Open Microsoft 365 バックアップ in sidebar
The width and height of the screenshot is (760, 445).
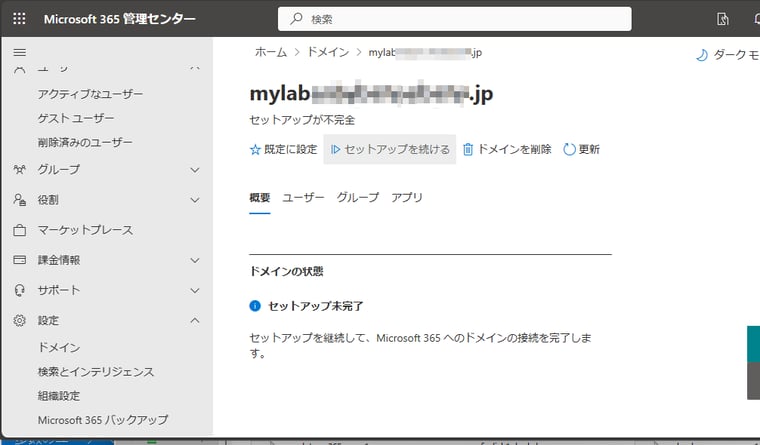point(103,420)
